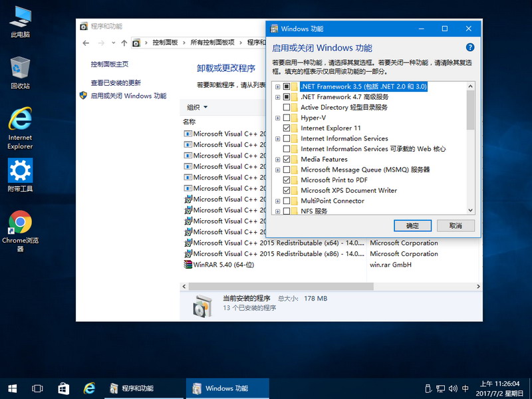Click the program list horizontal scrollbar thumb
532x399 pixels.
point(281,287)
